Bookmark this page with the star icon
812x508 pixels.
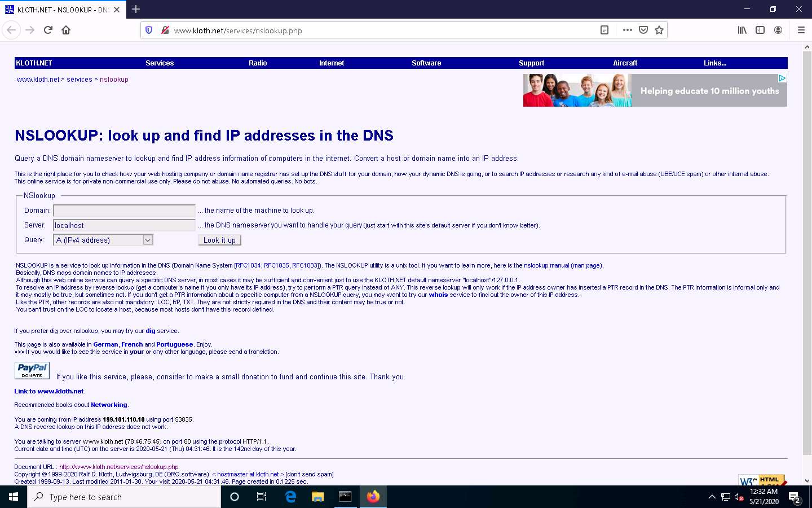[x=659, y=30]
